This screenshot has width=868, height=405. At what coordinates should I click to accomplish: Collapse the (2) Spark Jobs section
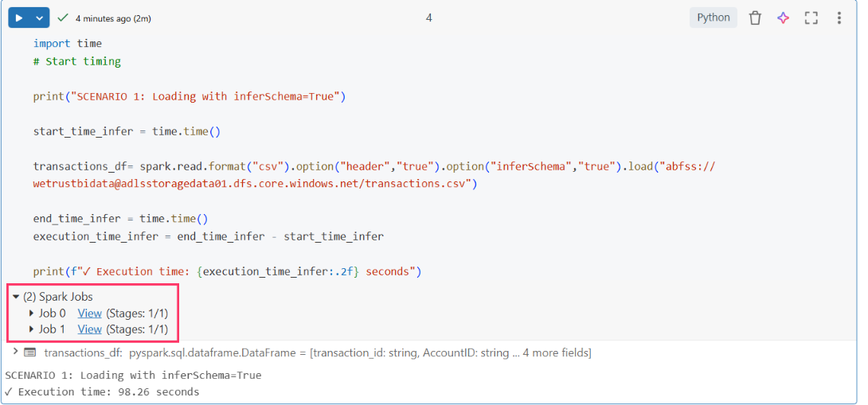point(16,297)
